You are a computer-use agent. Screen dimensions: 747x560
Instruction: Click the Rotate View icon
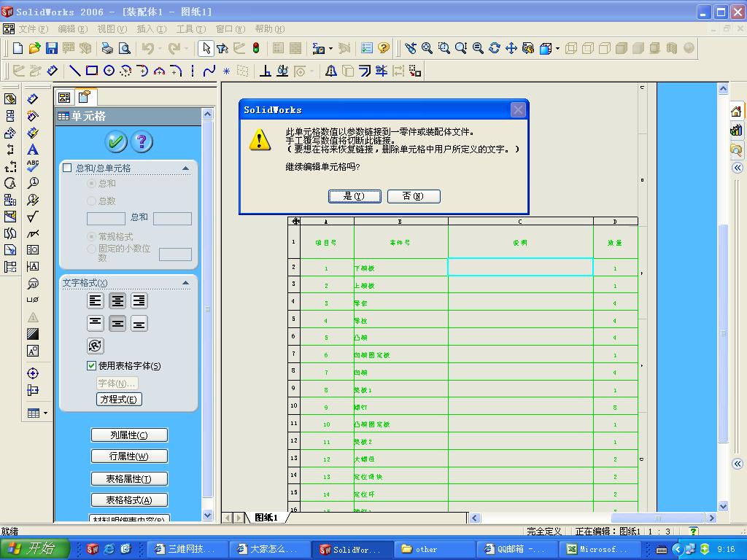coord(495,48)
